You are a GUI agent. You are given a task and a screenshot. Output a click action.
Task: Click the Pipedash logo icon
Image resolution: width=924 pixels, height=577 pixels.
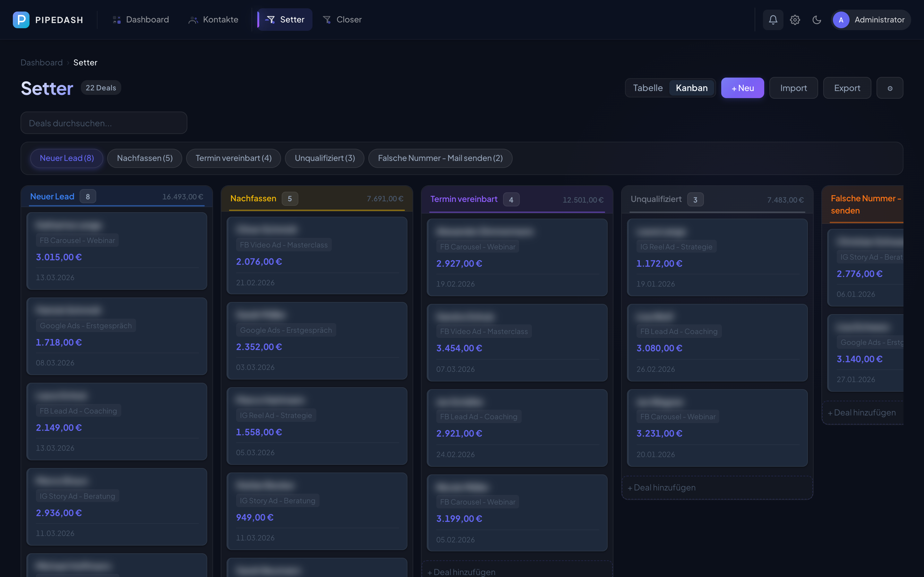coord(21,20)
